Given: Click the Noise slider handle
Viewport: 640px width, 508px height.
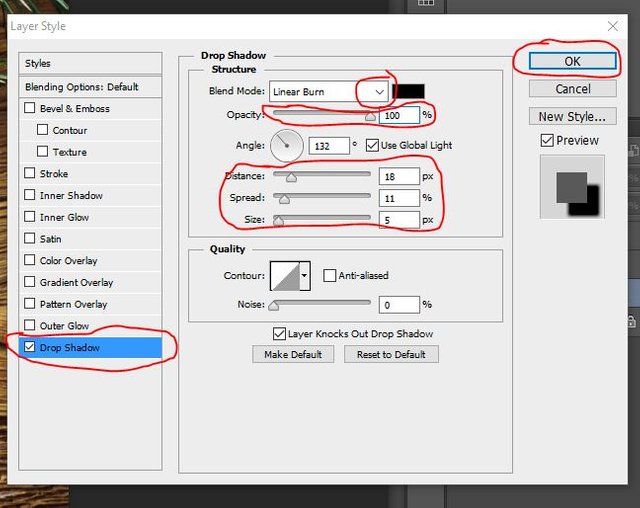Looking at the screenshot, I should pyautogui.click(x=273, y=306).
